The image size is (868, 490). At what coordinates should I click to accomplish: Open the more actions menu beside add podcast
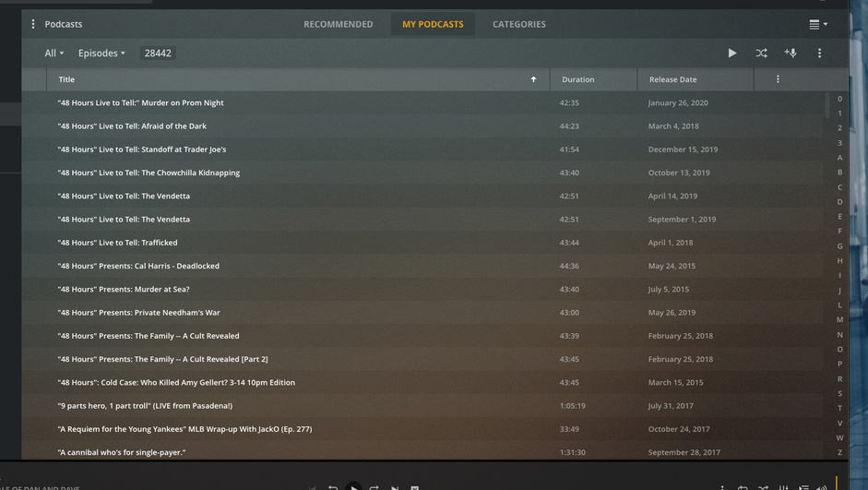[x=820, y=54]
